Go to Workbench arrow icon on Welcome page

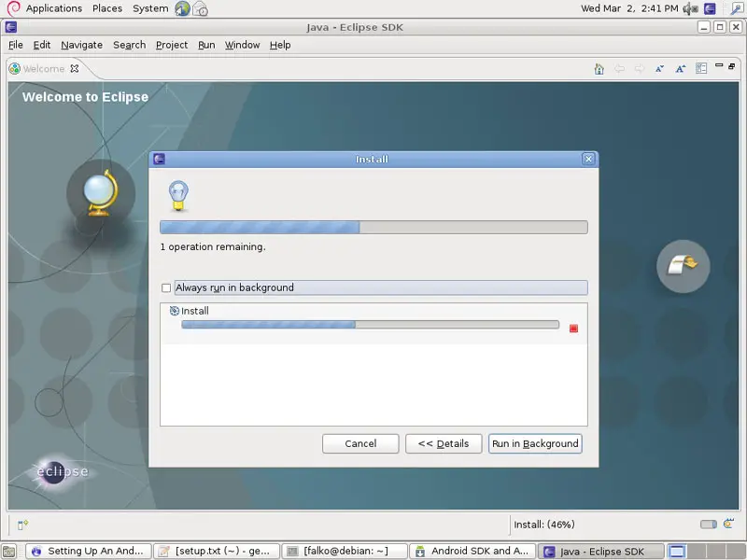(x=684, y=266)
